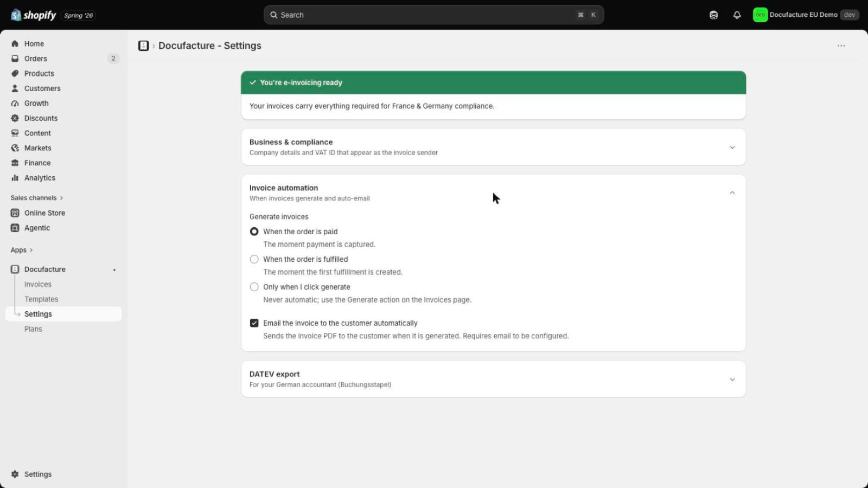Image resolution: width=868 pixels, height=488 pixels.
Task: Open Plans under Docufacture
Action: tap(33, 329)
